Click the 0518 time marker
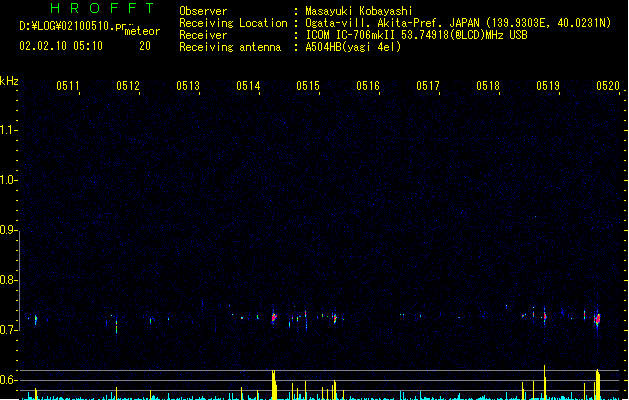The width and height of the screenshot is (629, 400). (488, 86)
